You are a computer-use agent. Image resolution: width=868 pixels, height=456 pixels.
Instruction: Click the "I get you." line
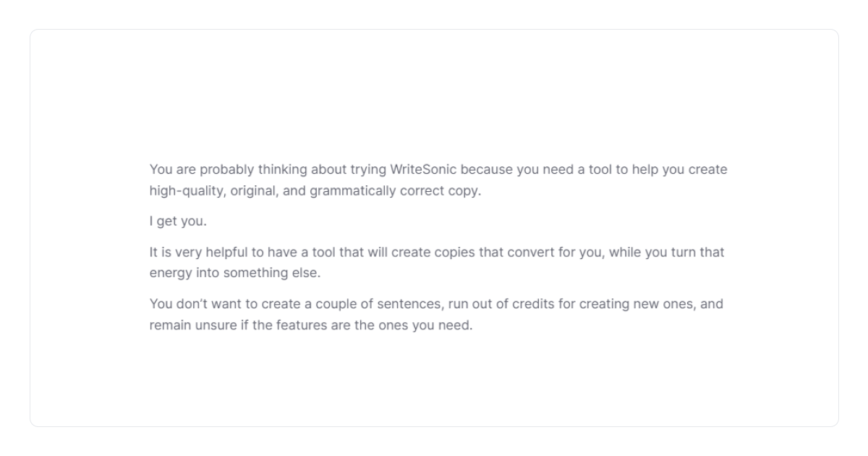pos(178,221)
